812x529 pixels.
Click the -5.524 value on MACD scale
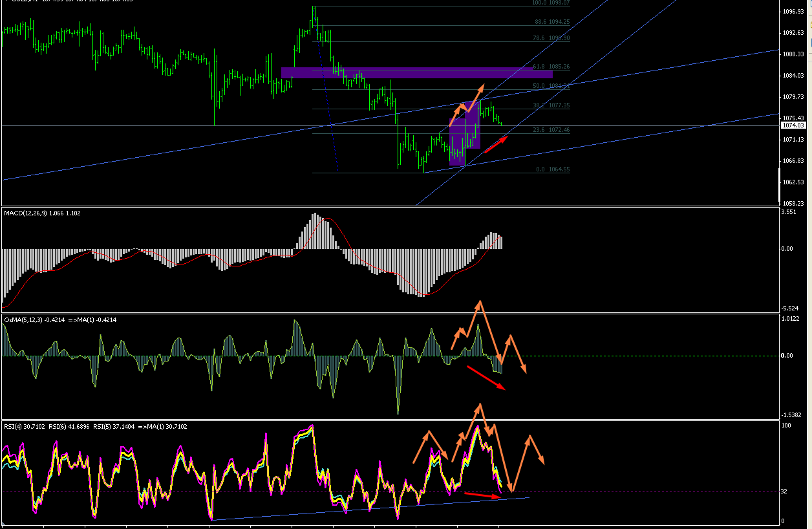point(791,308)
